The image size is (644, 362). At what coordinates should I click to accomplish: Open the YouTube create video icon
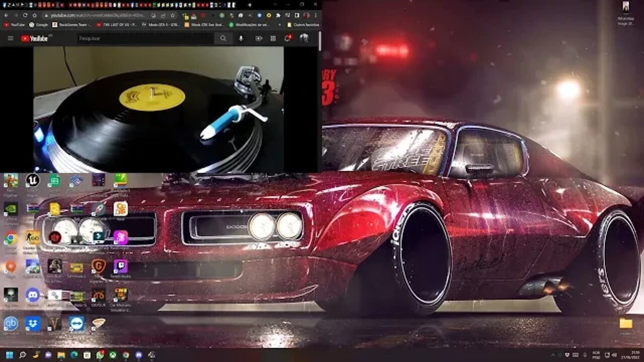click(259, 38)
